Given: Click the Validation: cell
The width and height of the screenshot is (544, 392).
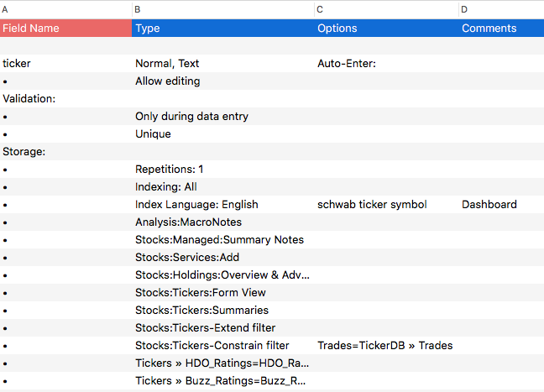Looking at the screenshot, I should tap(66, 99).
